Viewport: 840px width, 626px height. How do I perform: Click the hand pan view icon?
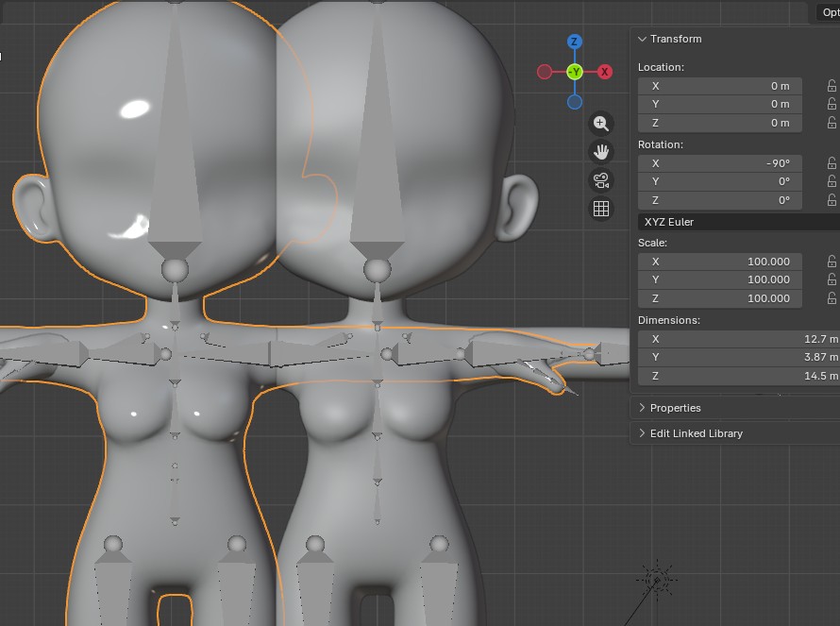[x=601, y=152]
